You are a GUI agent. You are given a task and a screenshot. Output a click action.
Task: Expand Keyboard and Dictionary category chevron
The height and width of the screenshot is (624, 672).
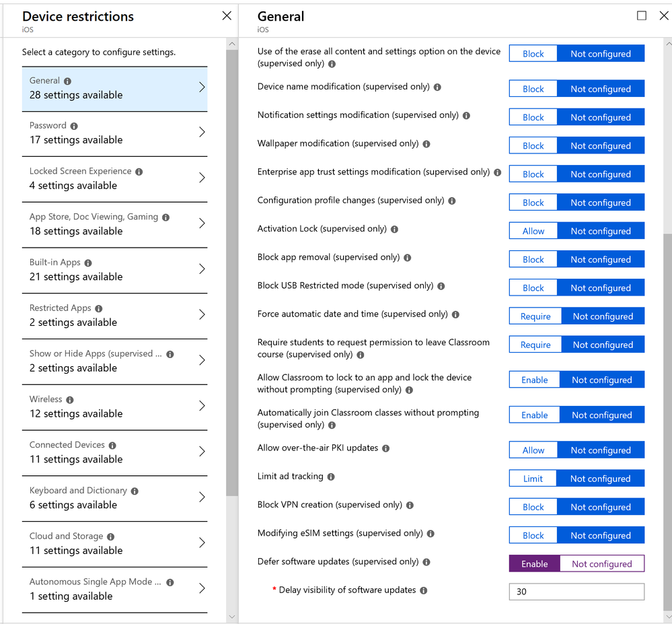tap(202, 497)
